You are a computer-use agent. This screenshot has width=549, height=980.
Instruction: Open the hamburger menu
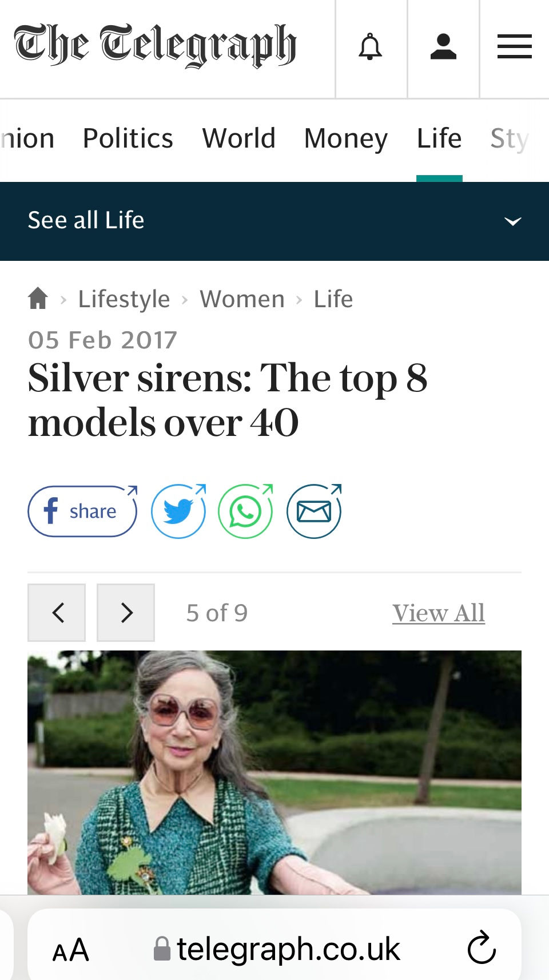pyautogui.click(x=514, y=47)
